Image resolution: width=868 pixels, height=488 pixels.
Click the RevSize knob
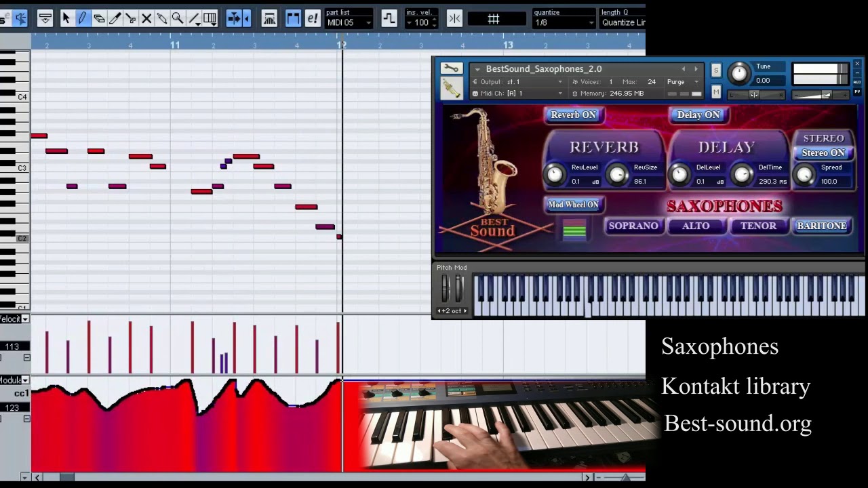click(617, 175)
